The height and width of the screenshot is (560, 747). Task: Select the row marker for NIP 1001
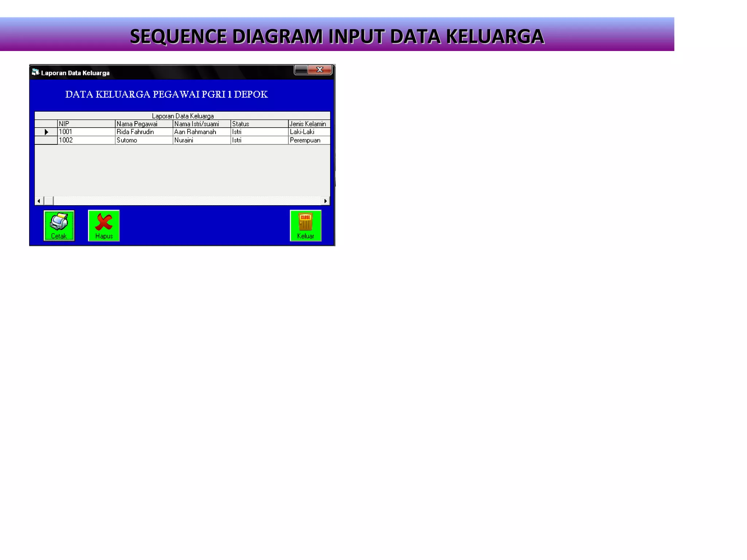pyautogui.click(x=46, y=132)
